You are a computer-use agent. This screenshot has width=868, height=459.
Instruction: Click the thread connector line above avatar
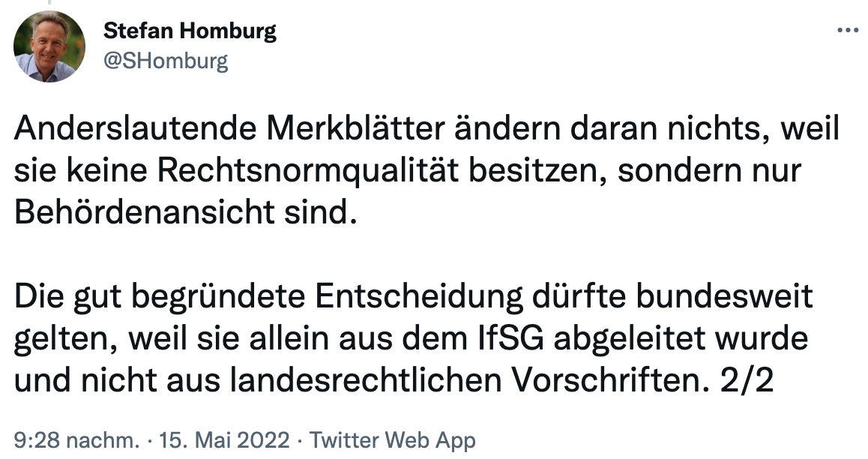pyautogui.click(x=49, y=2)
